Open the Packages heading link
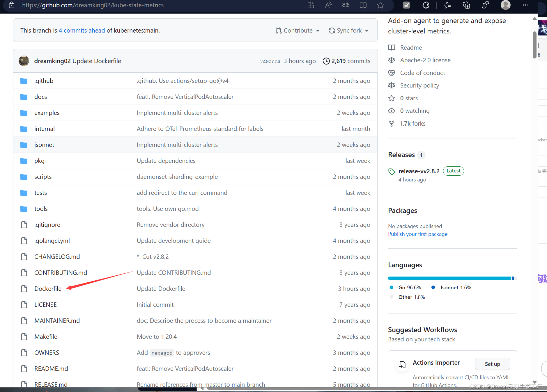The height and width of the screenshot is (392, 547). tap(402, 211)
